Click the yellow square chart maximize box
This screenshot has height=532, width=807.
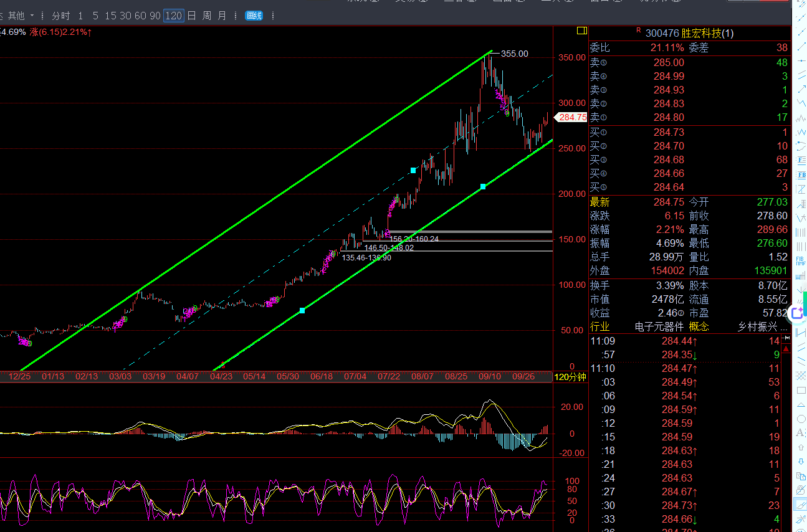click(582, 31)
